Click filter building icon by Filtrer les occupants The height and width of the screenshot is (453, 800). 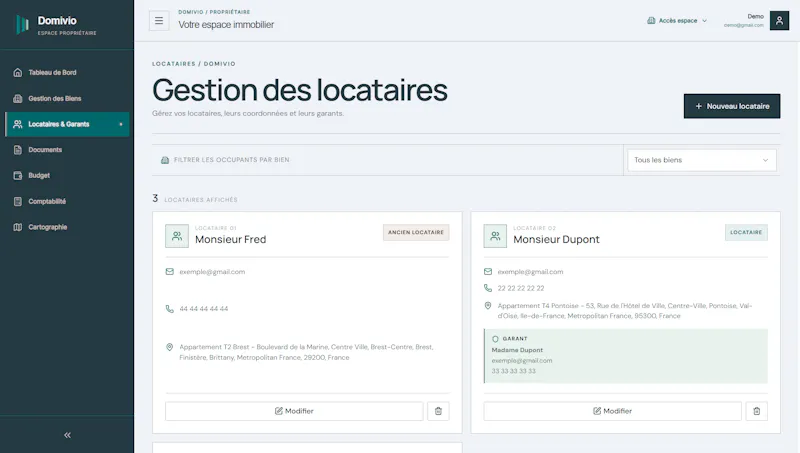pyautogui.click(x=165, y=160)
